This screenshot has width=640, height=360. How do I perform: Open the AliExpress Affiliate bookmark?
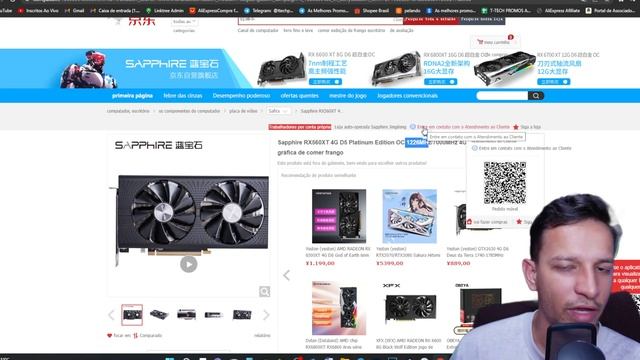559,11
